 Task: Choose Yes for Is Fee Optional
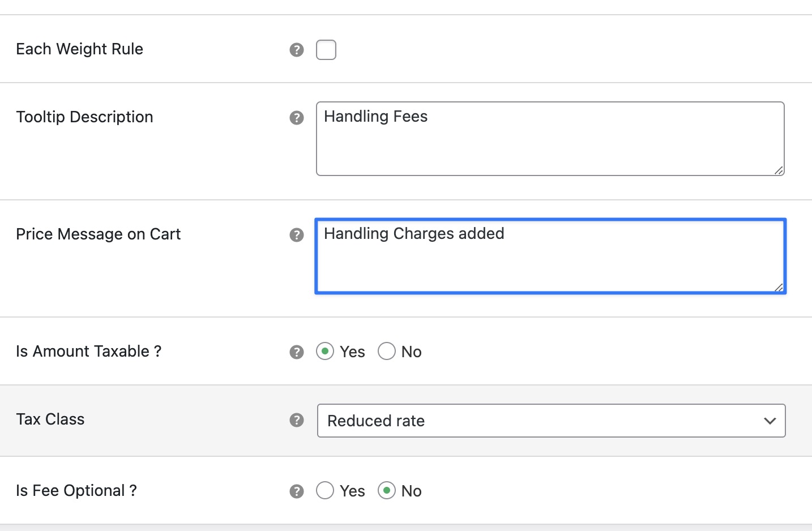point(325,491)
